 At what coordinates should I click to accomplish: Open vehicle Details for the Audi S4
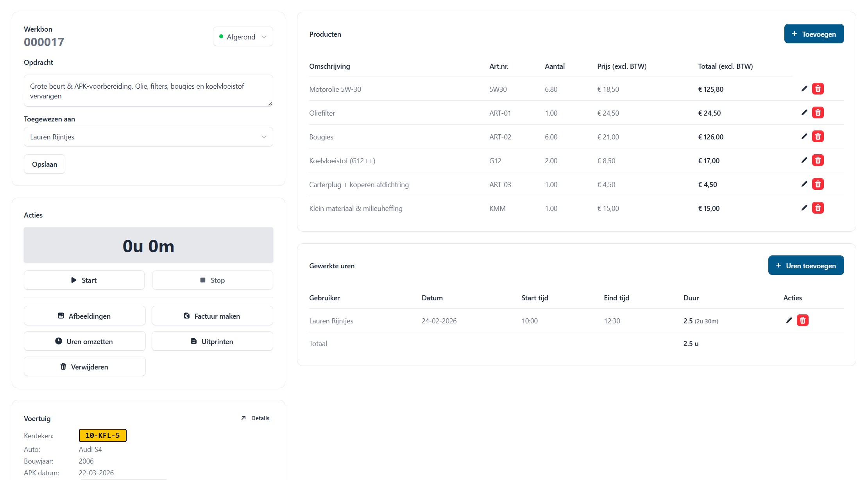255,418
